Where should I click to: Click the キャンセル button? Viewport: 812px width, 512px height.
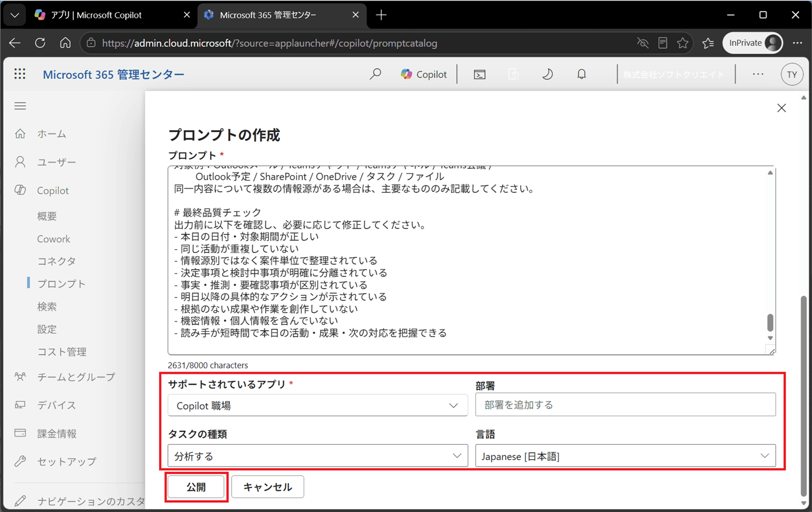(267, 487)
